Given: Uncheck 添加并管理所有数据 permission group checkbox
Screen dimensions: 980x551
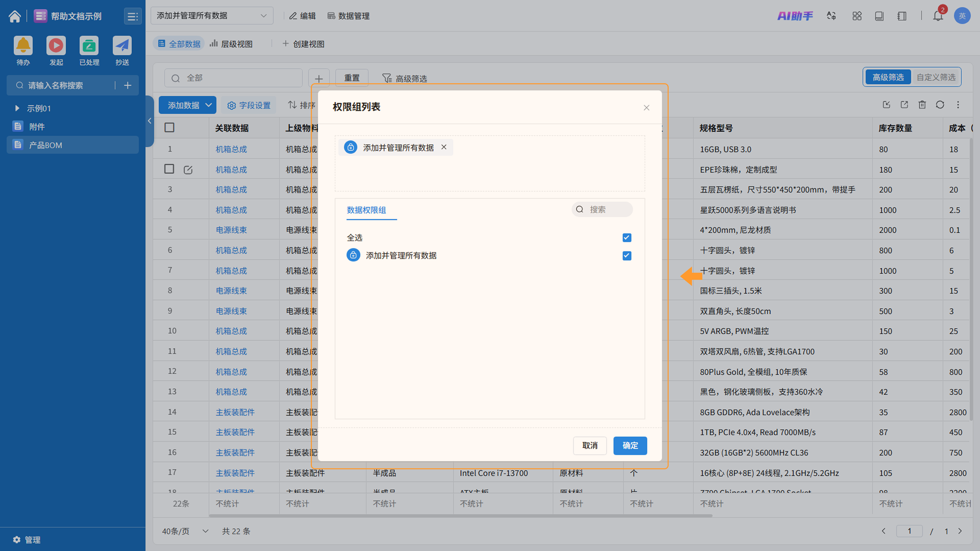Looking at the screenshot, I should [x=627, y=256].
